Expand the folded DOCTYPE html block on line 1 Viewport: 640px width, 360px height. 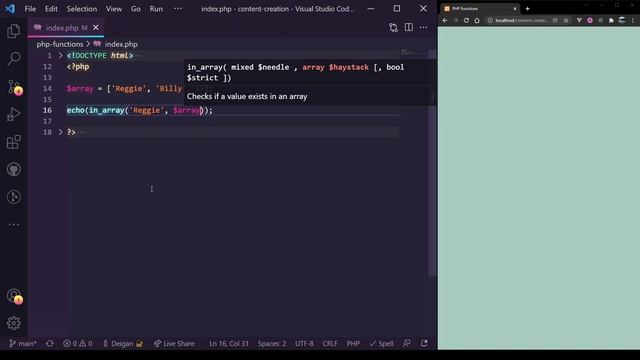(60, 56)
